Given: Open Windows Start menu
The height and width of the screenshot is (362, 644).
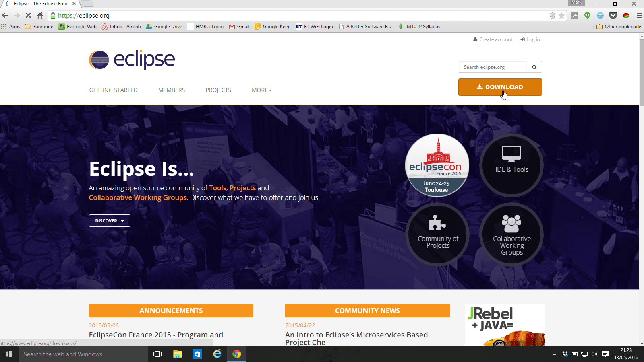Looking at the screenshot, I should tap(9, 354).
